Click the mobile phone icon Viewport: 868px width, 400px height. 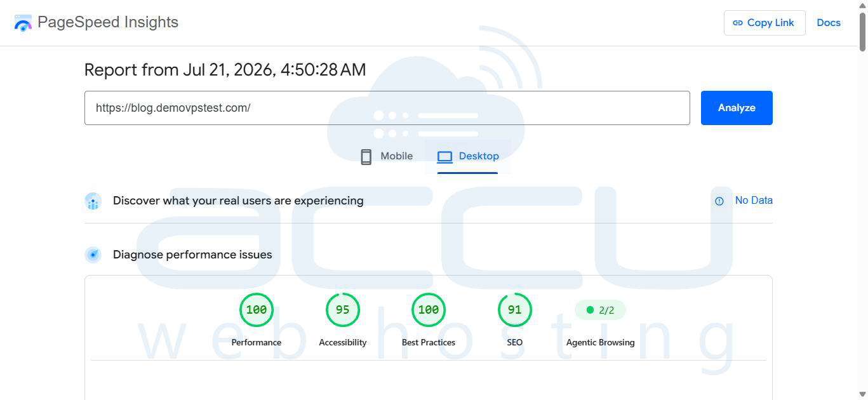[366, 157]
